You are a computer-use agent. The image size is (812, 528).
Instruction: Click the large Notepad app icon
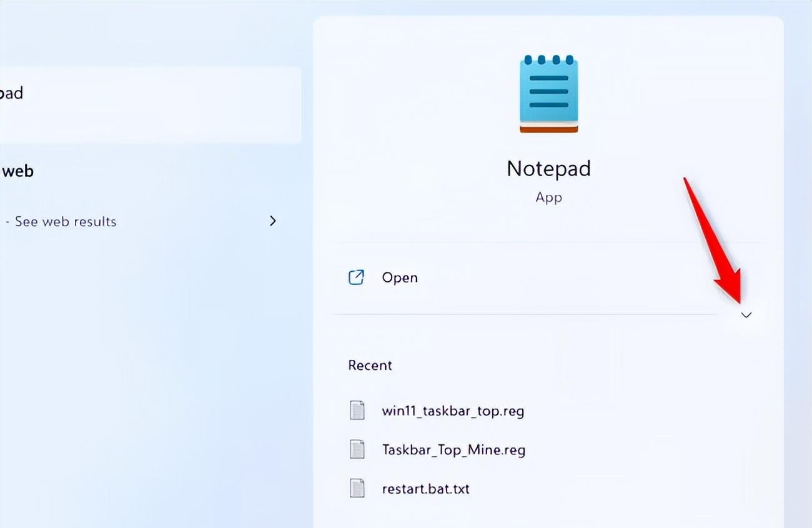(x=548, y=94)
